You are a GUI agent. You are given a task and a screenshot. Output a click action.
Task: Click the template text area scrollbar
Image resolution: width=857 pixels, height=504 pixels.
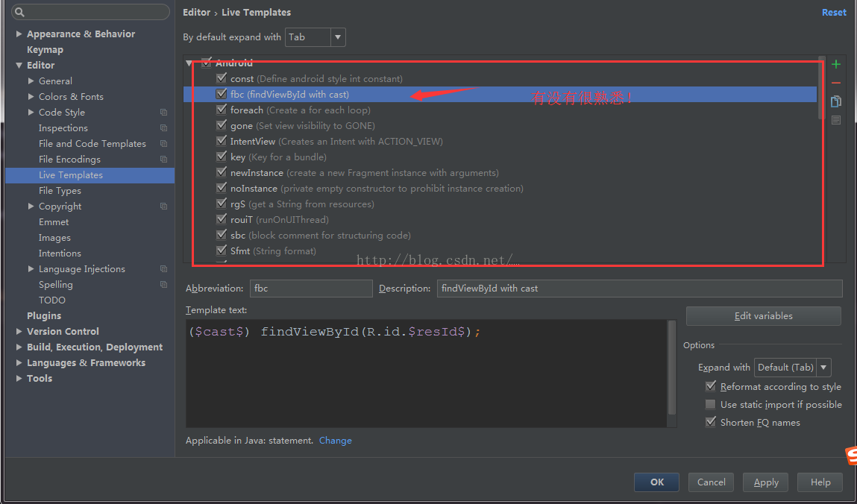point(672,368)
